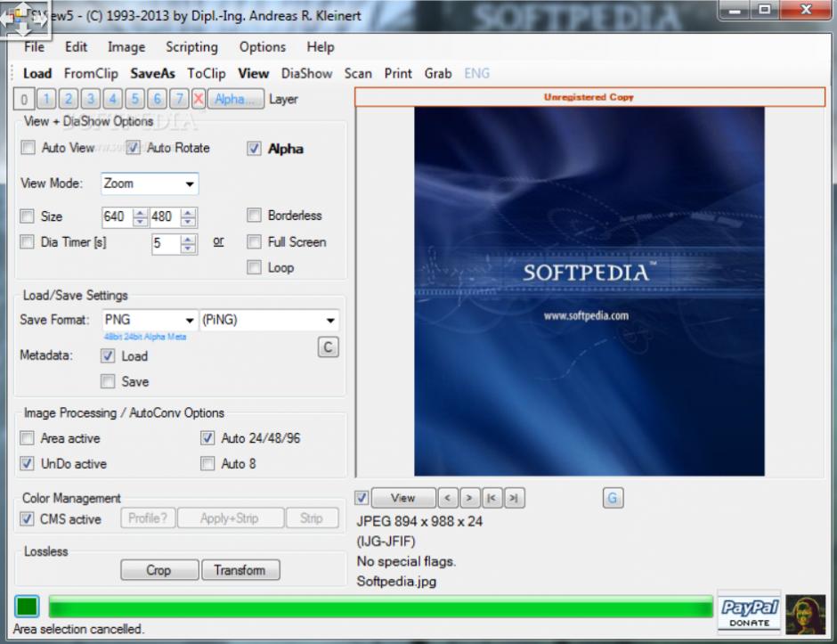The height and width of the screenshot is (644, 837).
Task: Enable Full Screen checkbox
Action: (x=254, y=242)
